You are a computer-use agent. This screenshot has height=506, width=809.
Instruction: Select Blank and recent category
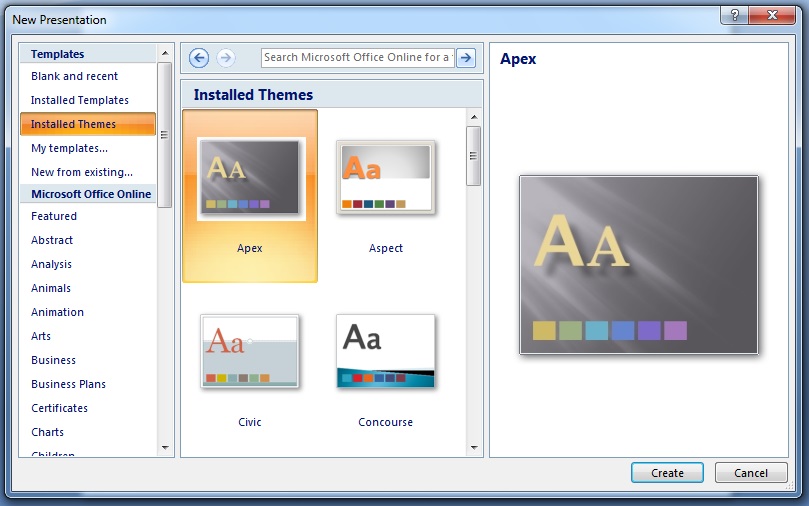(x=74, y=76)
